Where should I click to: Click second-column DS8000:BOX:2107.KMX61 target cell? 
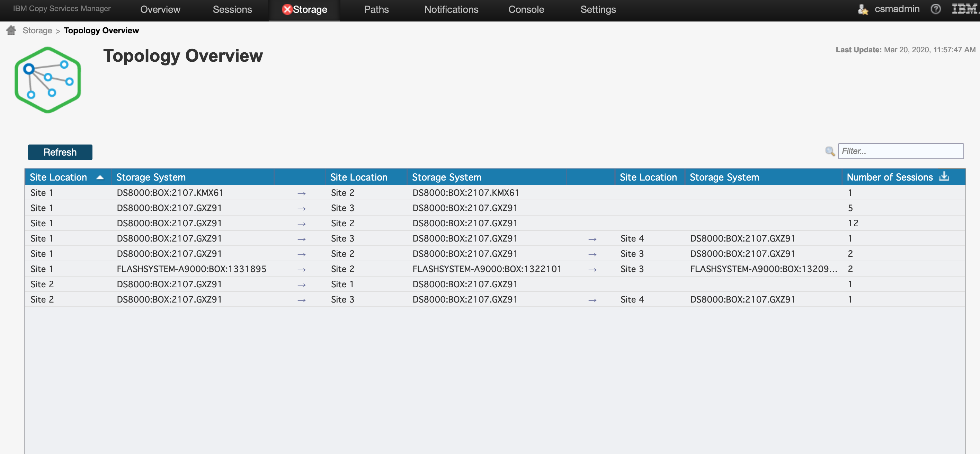coord(466,193)
